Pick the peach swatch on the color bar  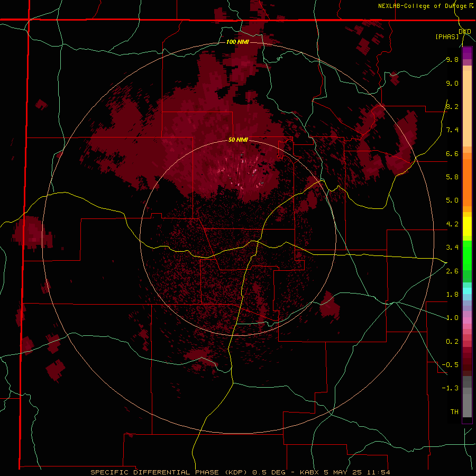(x=467, y=108)
